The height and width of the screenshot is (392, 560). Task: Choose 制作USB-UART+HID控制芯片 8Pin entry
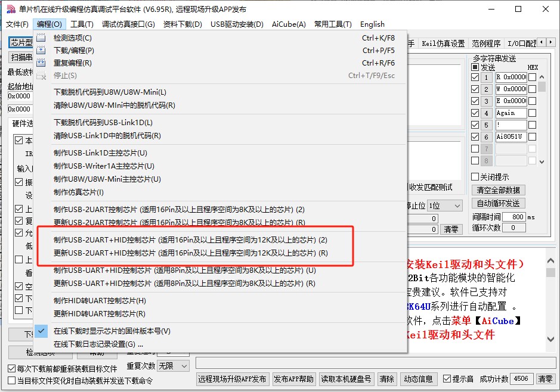click(220, 270)
